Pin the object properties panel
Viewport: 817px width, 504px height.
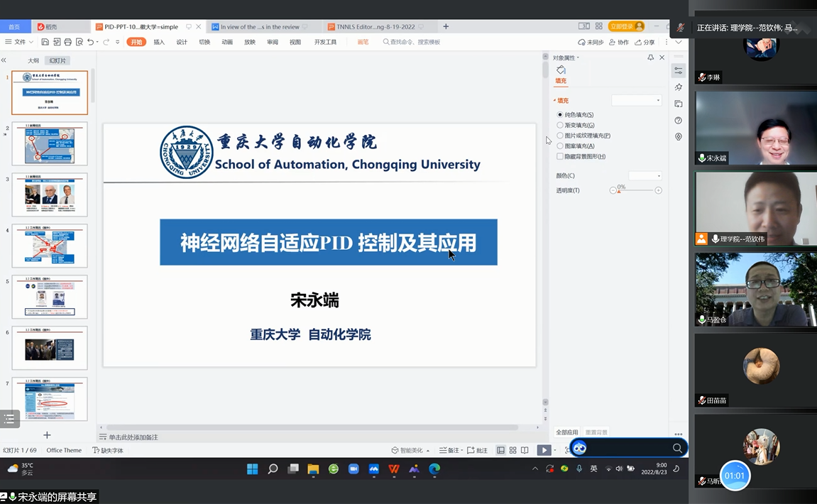click(650, 57)
